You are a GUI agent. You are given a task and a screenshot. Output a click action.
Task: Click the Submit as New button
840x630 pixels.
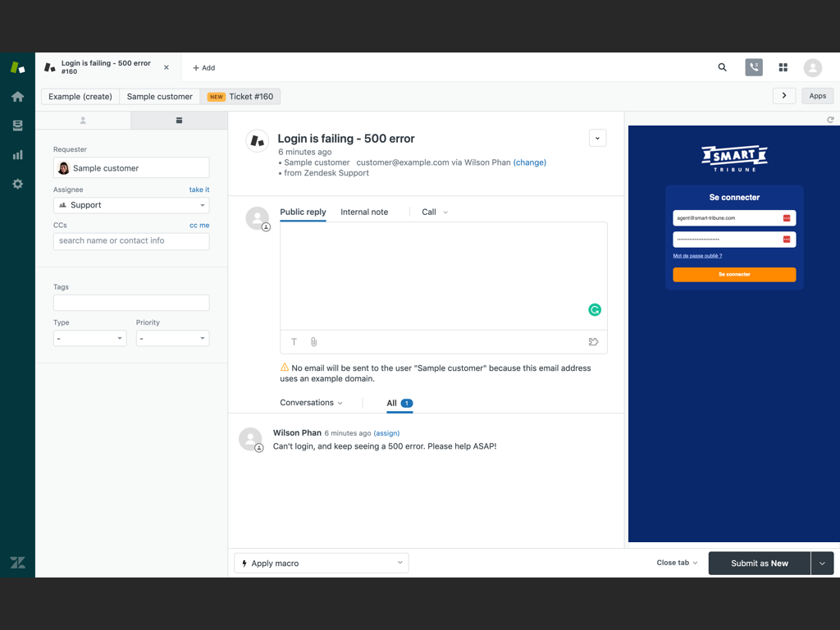tap(759, 563)
